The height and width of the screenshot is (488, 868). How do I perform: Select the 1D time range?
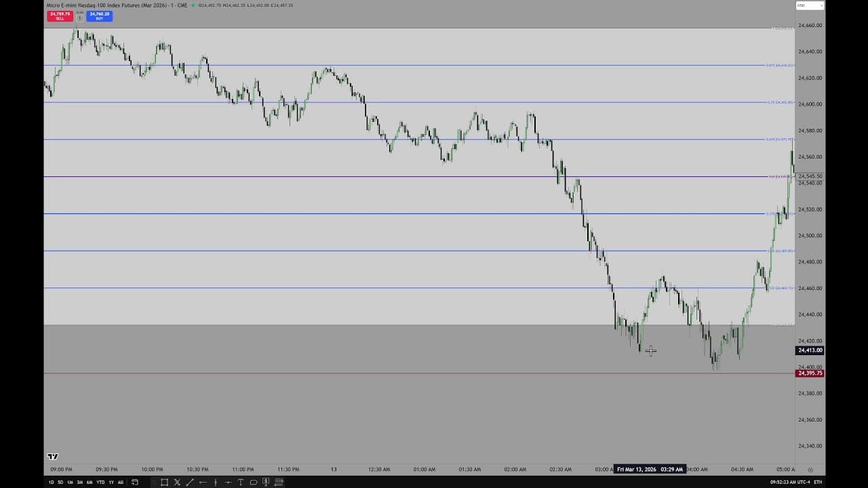coord(51,483)
